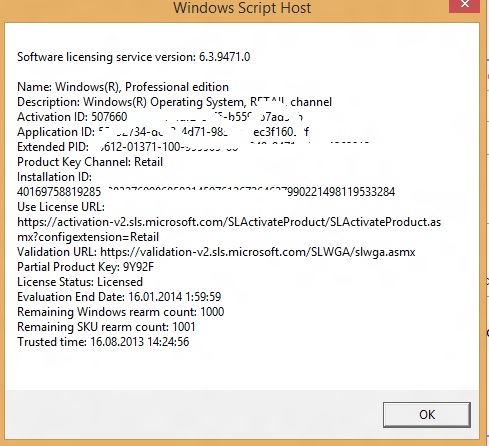Click the Software licensing service version line
This screenshot has width=489, height=446.
click(133, 57)
